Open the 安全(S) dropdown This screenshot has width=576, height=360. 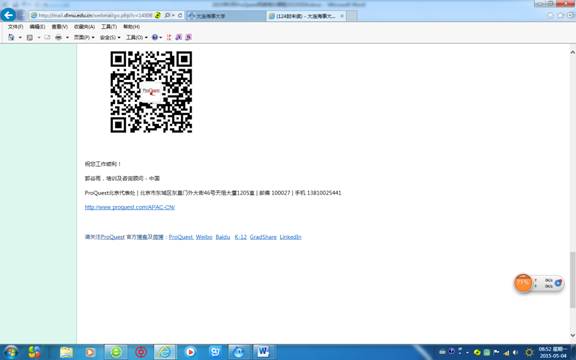pyautogui.click(x=110, y=37)
